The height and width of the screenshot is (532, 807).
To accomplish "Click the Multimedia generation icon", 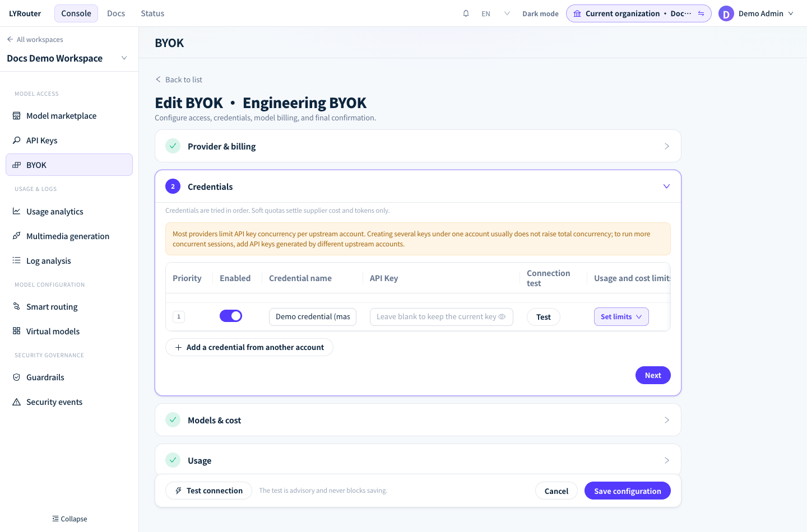I will [17, 236].
